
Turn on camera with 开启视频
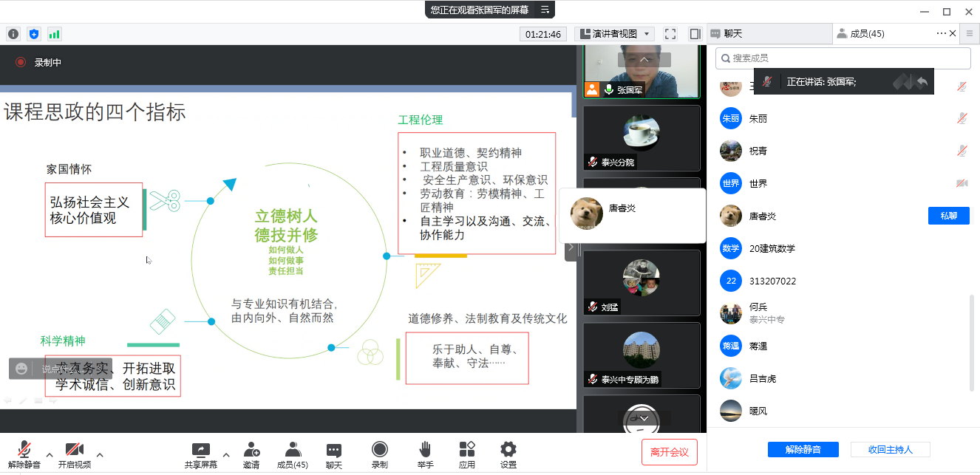coord(74,455)
